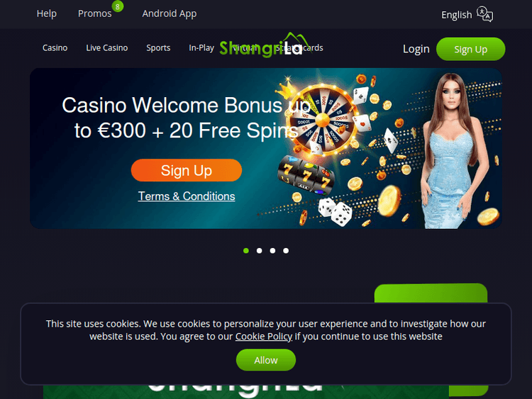The image size is (532, 399).
Task: Click the green Sign Up header button
Action: (470, 49)
